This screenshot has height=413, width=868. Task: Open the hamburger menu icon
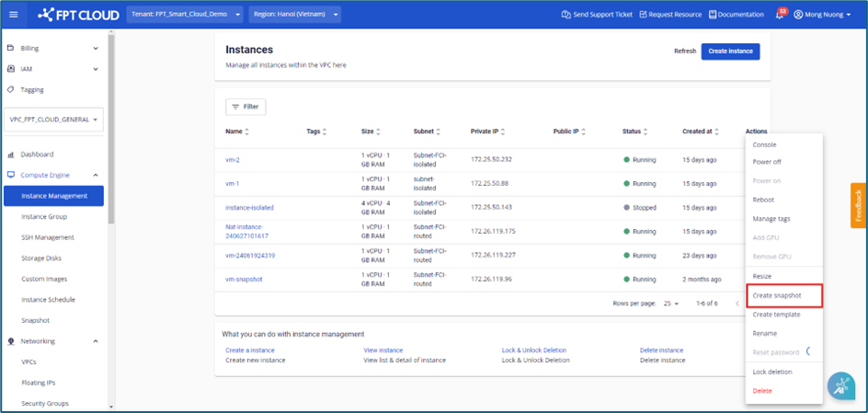pyautogui.click(x=13, y=15)
